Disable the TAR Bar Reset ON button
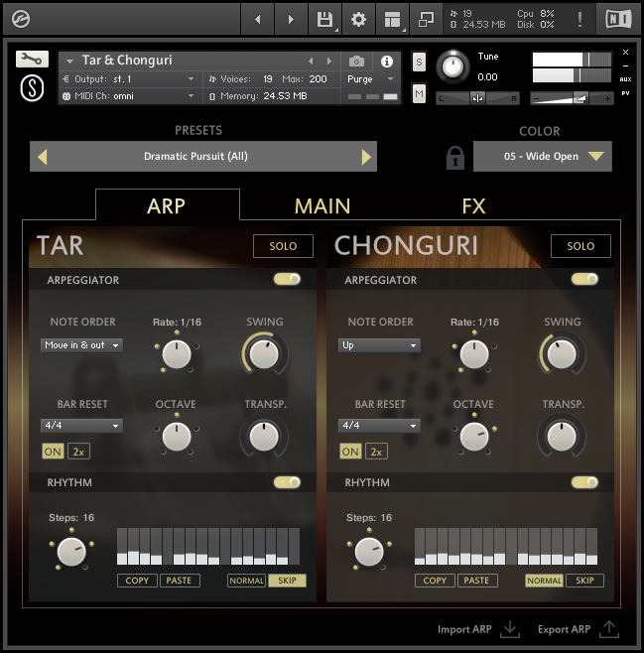The height and width of the screenshot is (653, 644). [53, 451]
